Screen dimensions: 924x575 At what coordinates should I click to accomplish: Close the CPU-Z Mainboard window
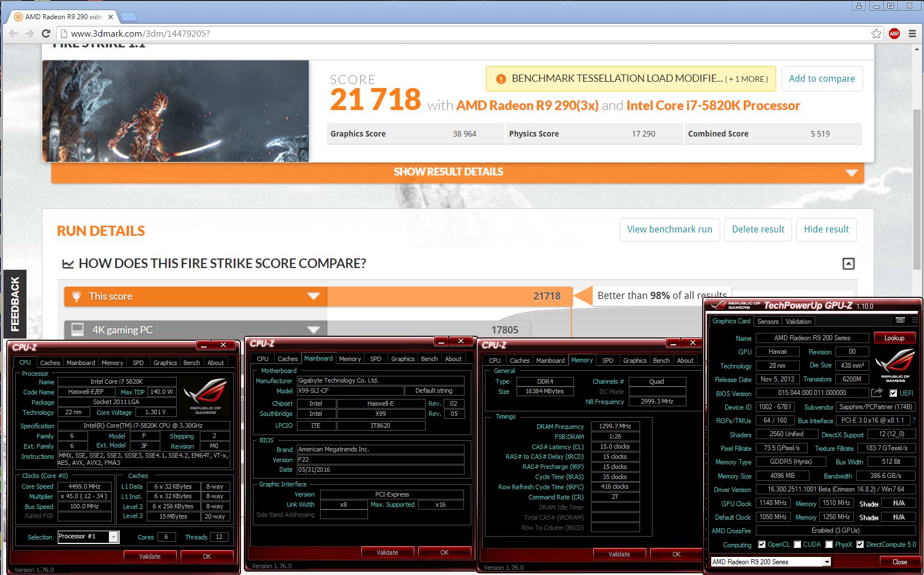[x=461, y=341]
